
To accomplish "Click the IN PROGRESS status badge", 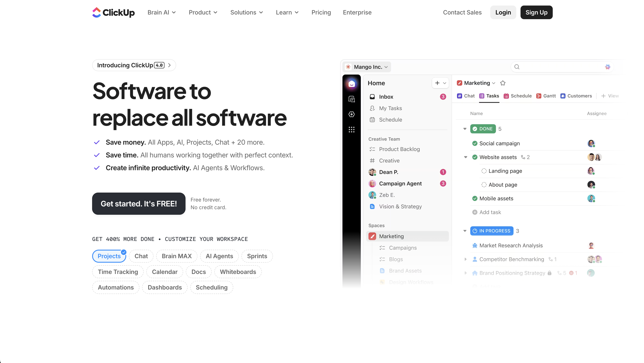I will [492, 231].
